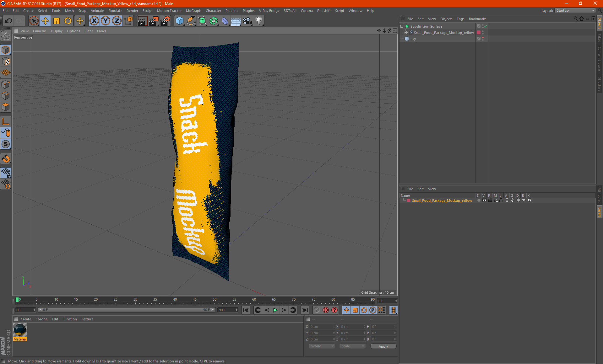Image resolution: width=603 pixels, height=364 pixels.
Task: Open the Layout Startup dropdown
Action: tap(575, 10)
